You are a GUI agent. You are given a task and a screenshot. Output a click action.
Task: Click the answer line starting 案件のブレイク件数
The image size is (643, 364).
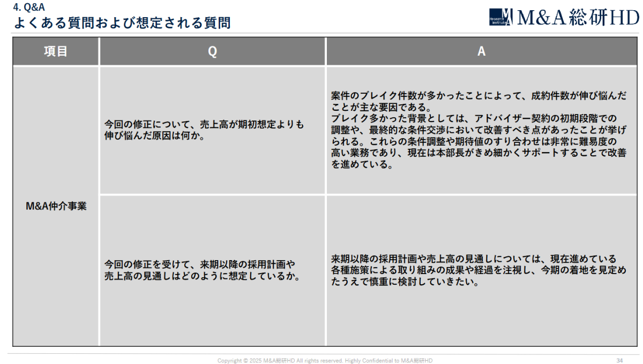pyautogui.click(x=478, y=96)
